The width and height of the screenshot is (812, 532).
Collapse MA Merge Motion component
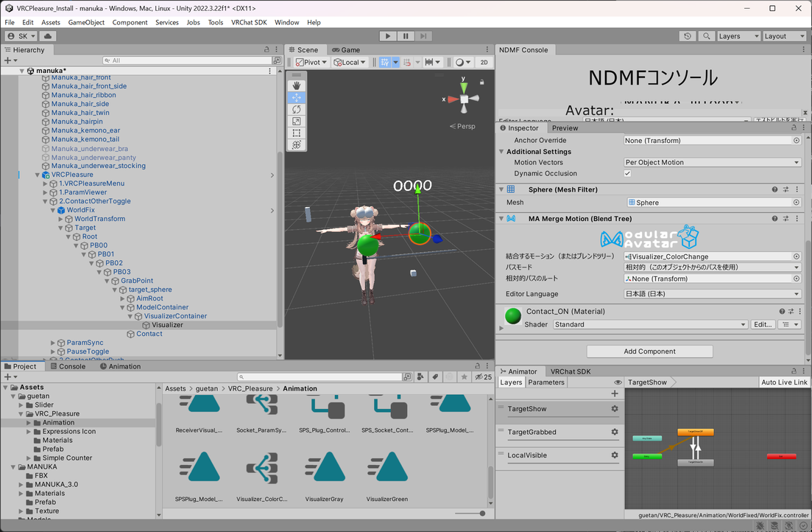[501, 218]
